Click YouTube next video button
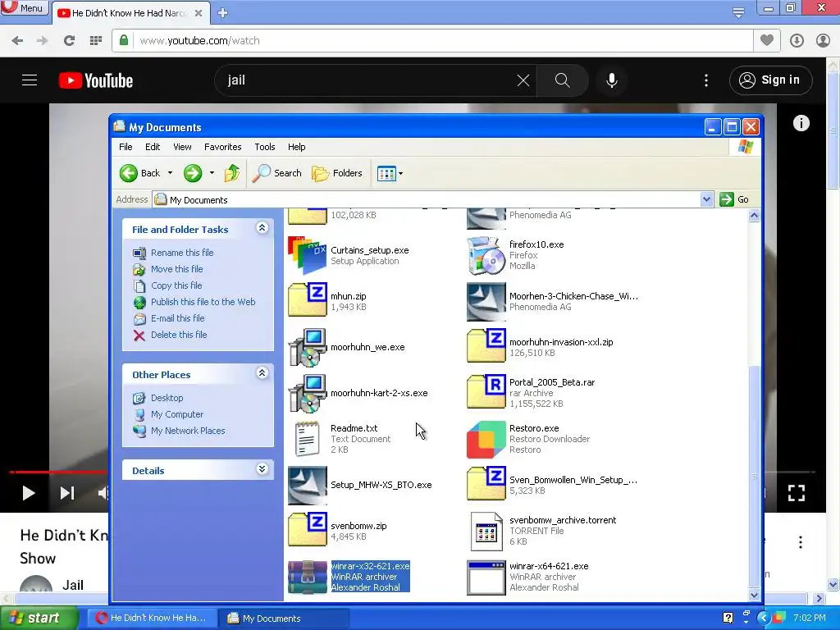The width and height of the screenshot is (840, 630). (67, 493)
